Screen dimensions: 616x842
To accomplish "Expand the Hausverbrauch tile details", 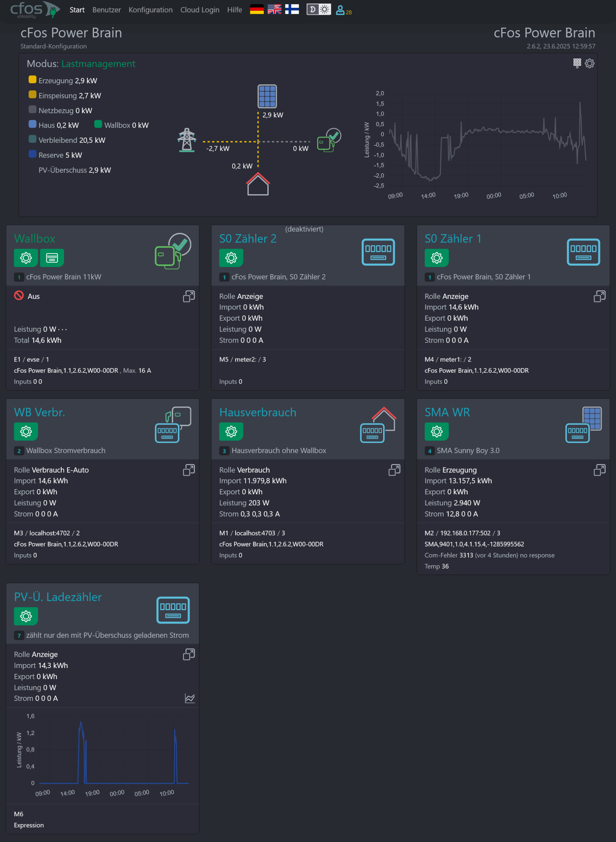I will point(394,470).
